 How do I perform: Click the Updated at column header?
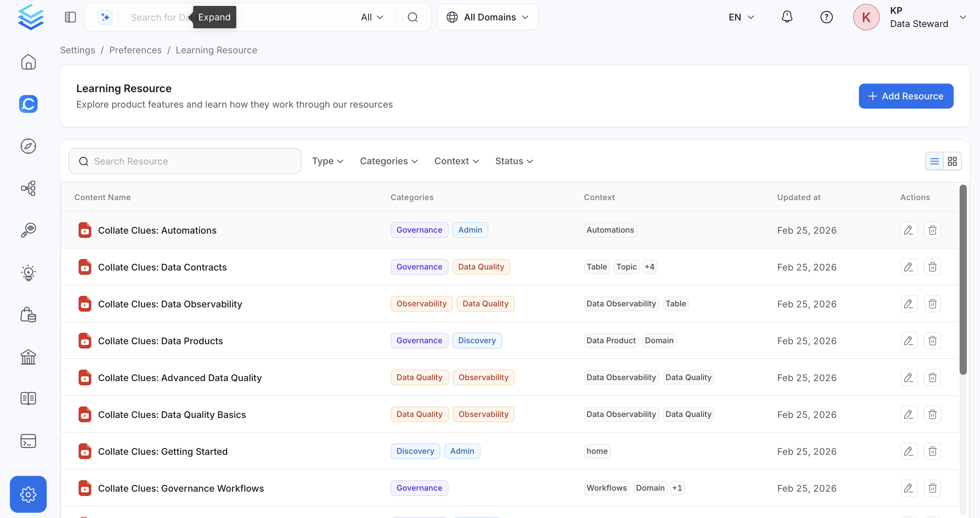click(799, 197)
